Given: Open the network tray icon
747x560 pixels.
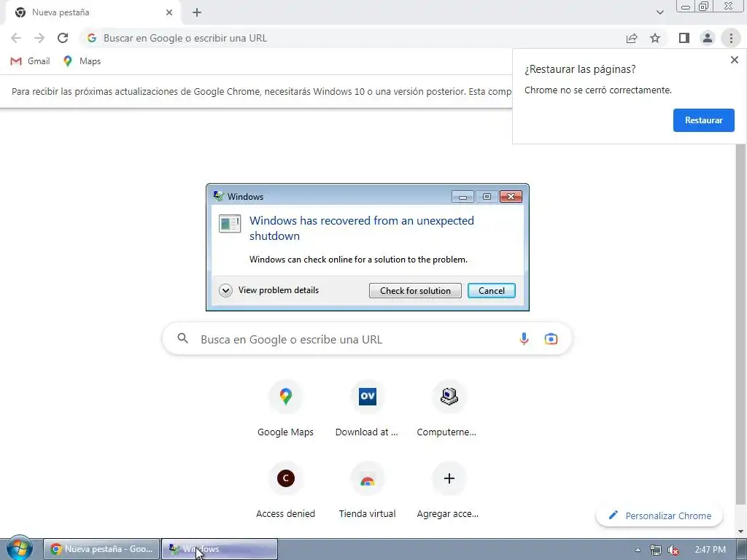Looking at the screenshot, I should (656, 550).
